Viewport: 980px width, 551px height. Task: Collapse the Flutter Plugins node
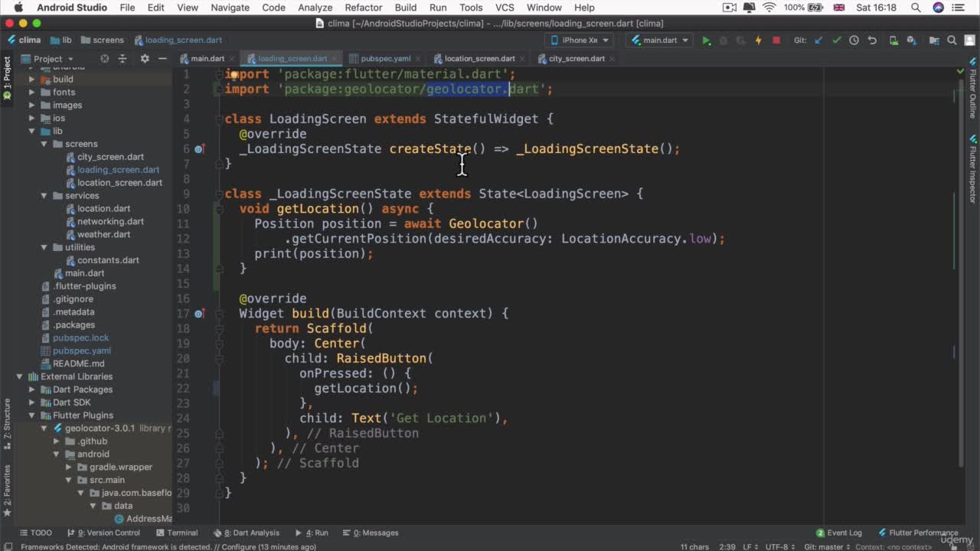pos(32,416)
